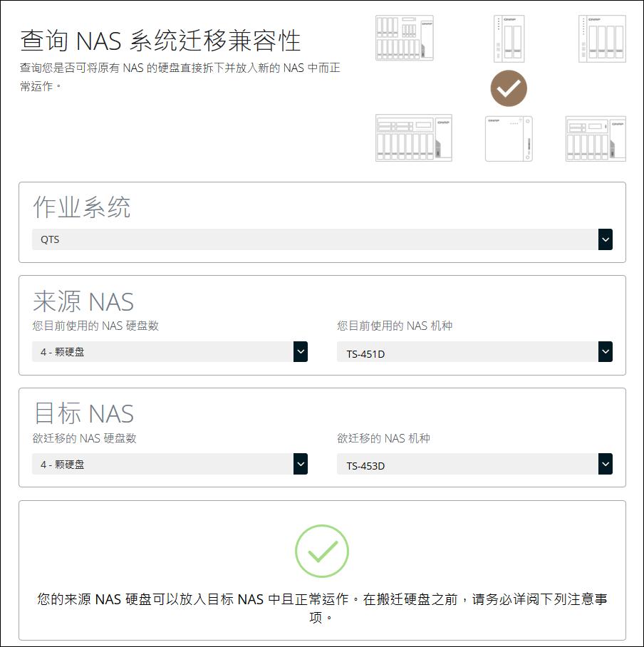Click the 来源 NAS section title

[83, 301]
